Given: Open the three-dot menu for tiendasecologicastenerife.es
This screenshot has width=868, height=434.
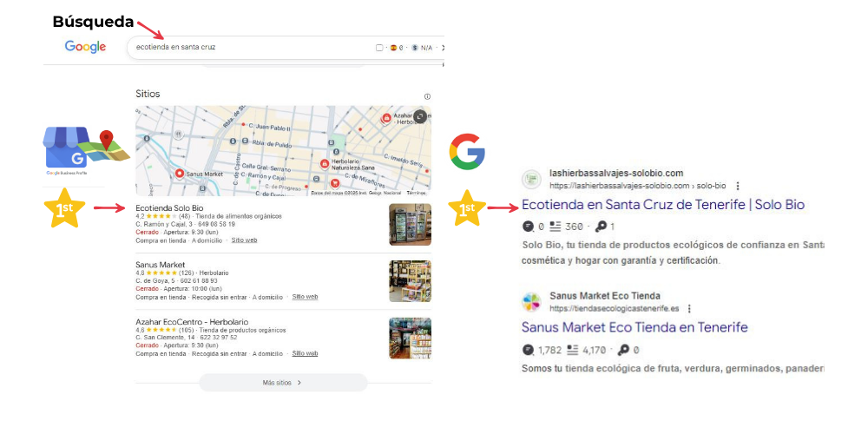Looking at the screenshot, I should pos(689,308).
